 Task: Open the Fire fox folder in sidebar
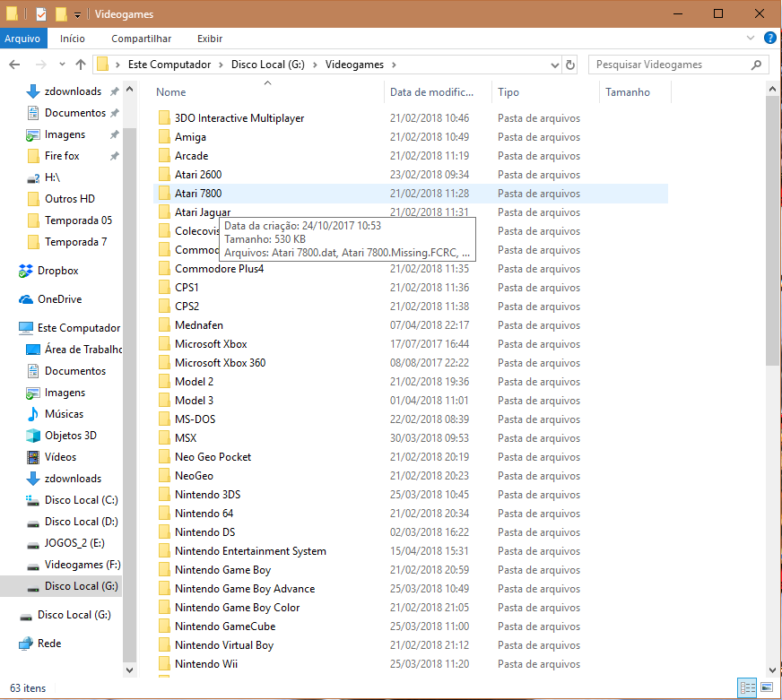coord(62,156)
